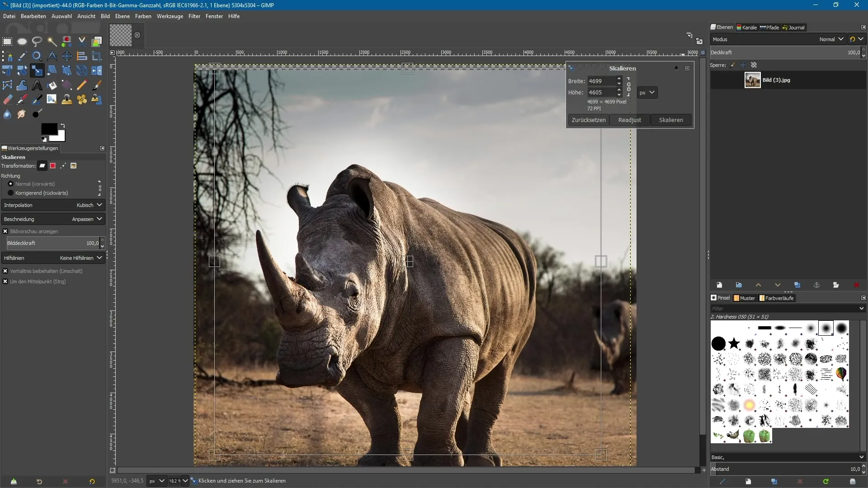The height and width of the screenshot is (488, 868).
Task: Open the brush Filter tag dropdown arrow
Action: [x=861, y=308]
